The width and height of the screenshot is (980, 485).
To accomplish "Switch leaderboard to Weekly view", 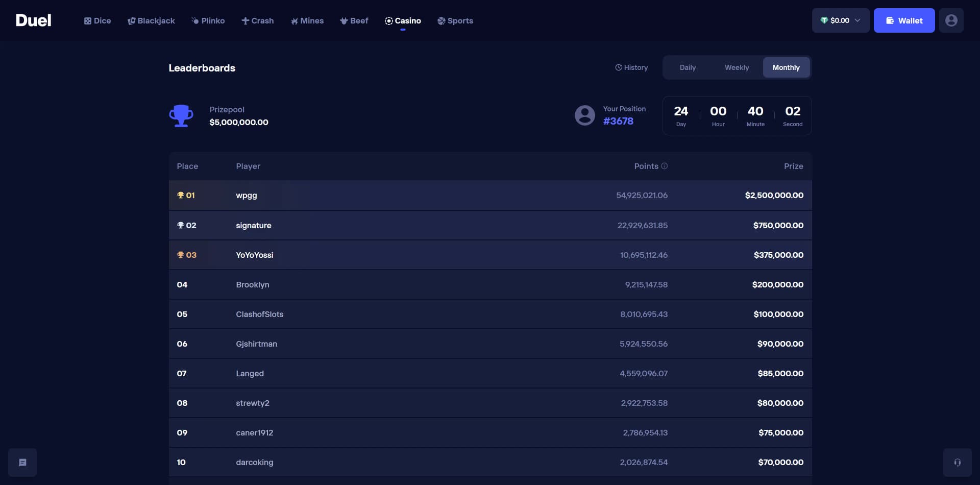I will click(736, 67).
